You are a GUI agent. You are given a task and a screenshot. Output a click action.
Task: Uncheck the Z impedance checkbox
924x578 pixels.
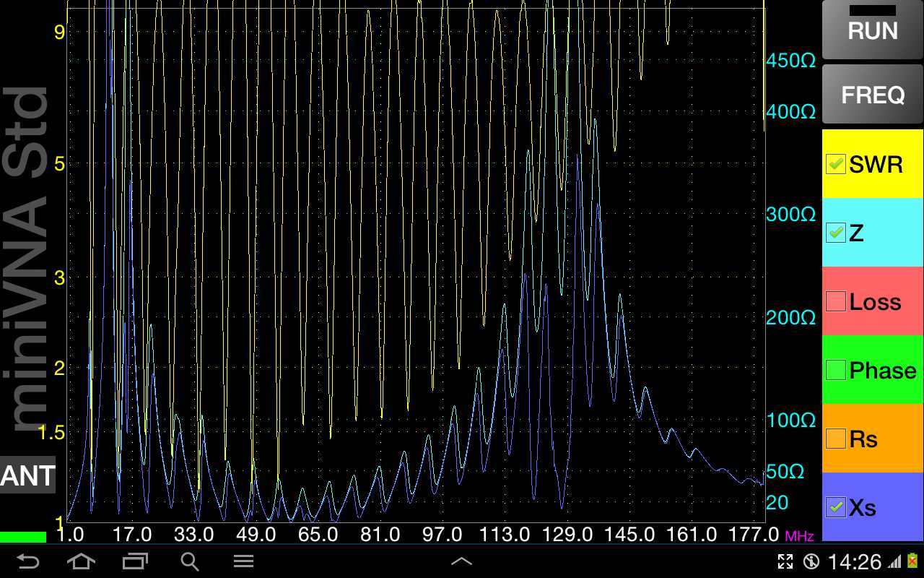click(835, 233)
